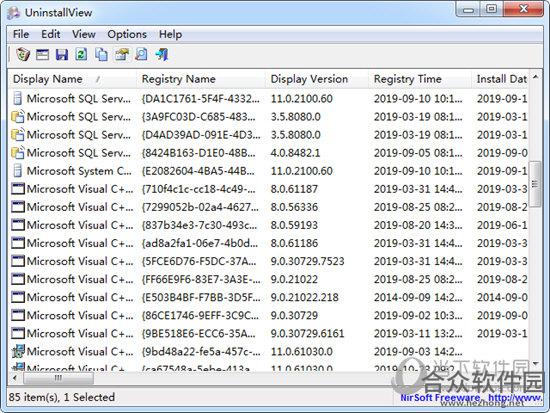The image size is (550, 413).
Task: Open the Help menu
Action: (x=170, y=34)
